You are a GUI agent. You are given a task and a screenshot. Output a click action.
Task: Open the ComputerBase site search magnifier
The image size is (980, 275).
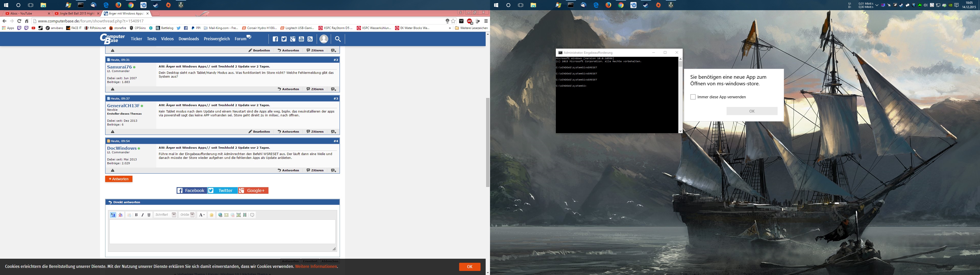337,39
